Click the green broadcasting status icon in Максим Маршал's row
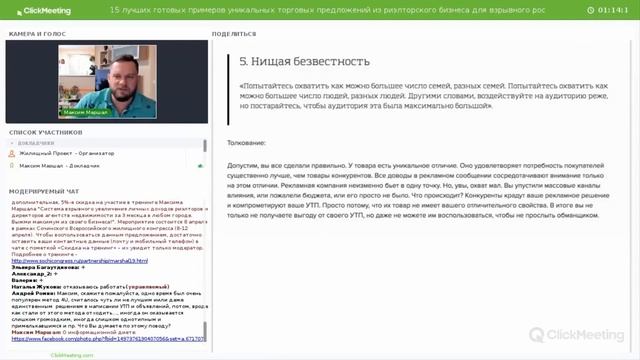640x360 pixels. tap(200, 166)
